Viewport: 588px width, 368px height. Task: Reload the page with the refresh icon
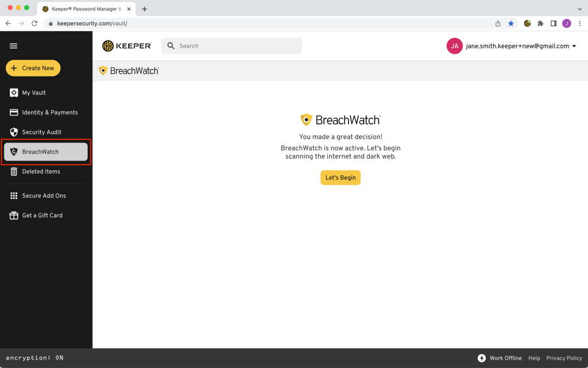[34, 23]
